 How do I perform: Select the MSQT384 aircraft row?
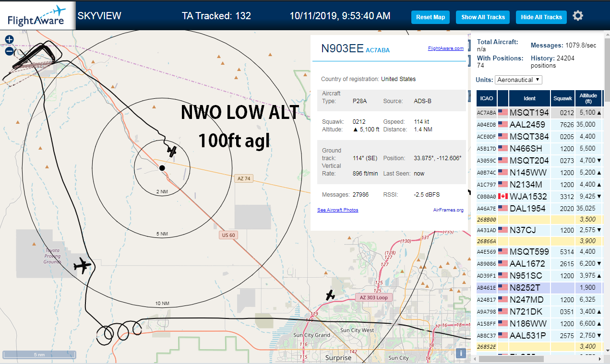(539, 137)
